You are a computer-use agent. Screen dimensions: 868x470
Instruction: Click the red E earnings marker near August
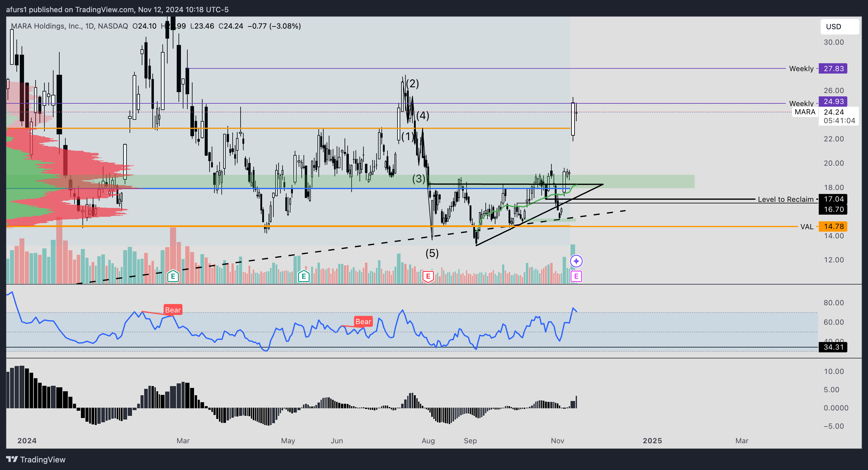(428, 277)
